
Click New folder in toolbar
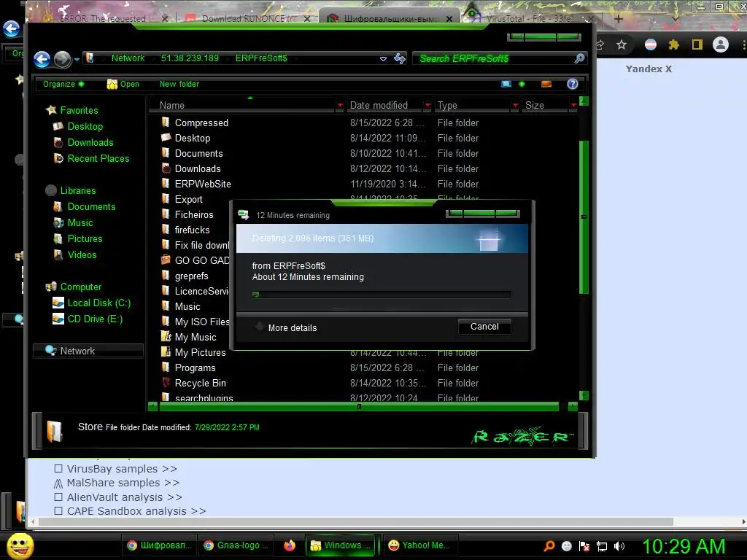pos(179,85)
